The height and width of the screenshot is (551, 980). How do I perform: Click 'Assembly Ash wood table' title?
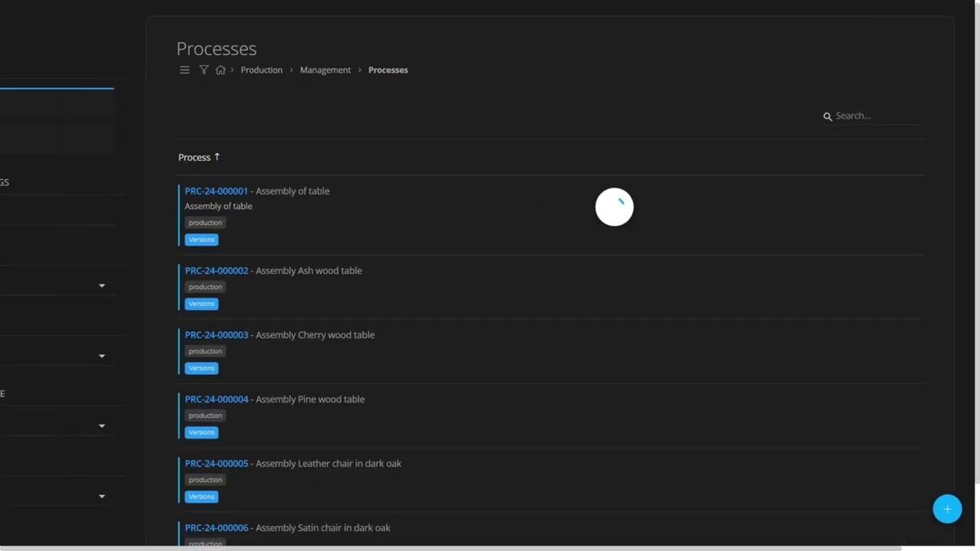[x=309, y=270]
